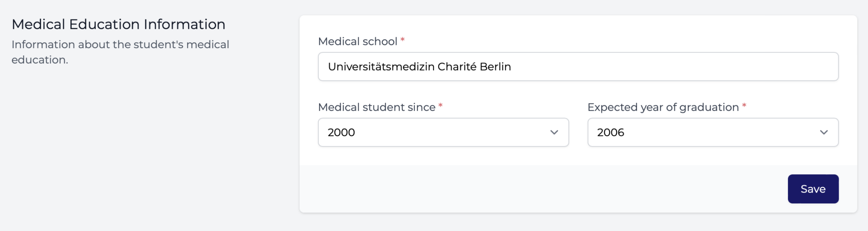Screen dimensions: 868x231
Task: Click the Medical school field label
Action: click(358, 41)
